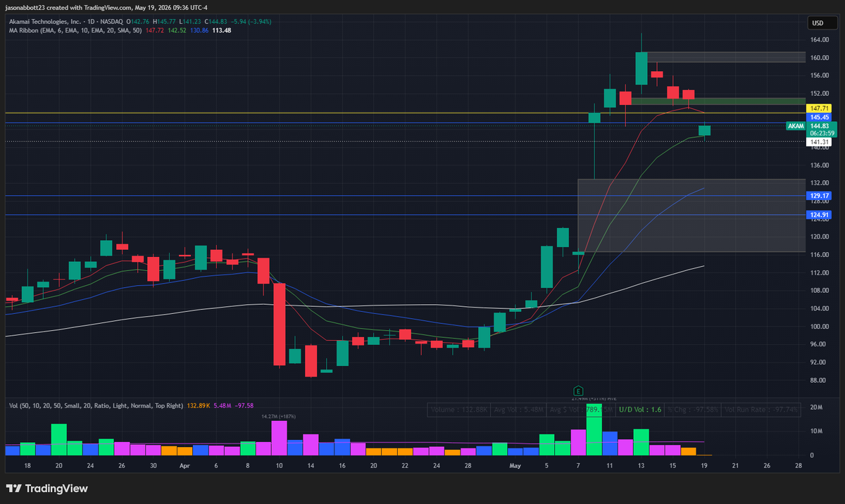845x504 pixels.
Task: Click the 20M volume axis label
Action: click(x=817, y=408)
